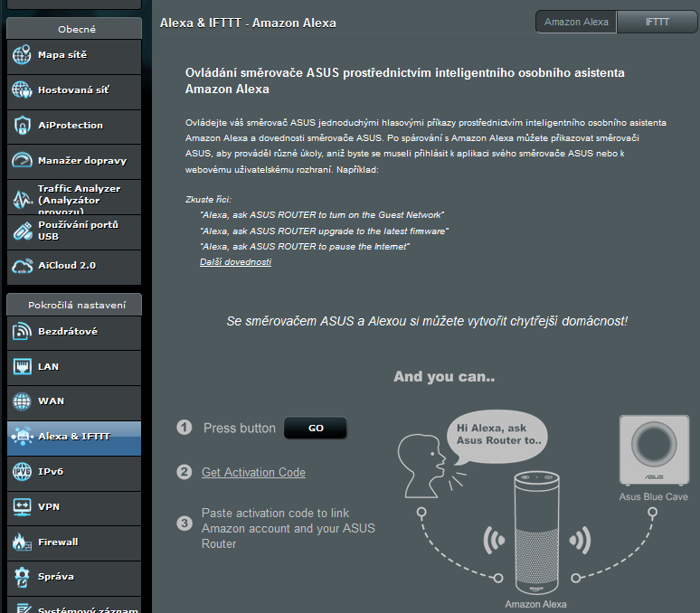Image resolution: width=700 pixels, height=613 pixels.
Task: Open LAN settings label
Action: [x=48, y=367]
